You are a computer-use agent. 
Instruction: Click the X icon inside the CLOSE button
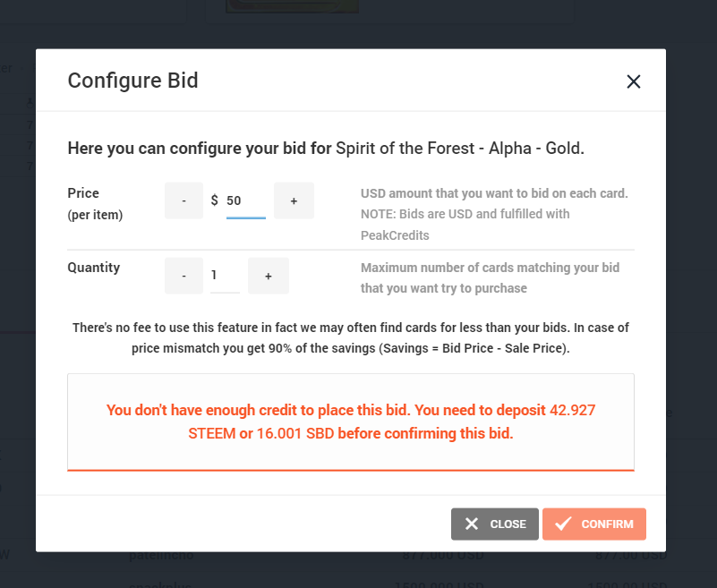tap(472, 524)
